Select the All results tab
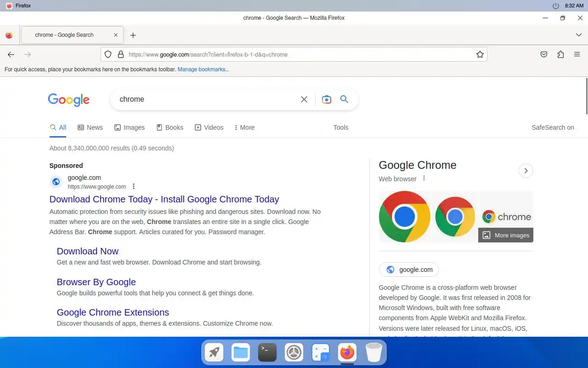 [58, 127]
